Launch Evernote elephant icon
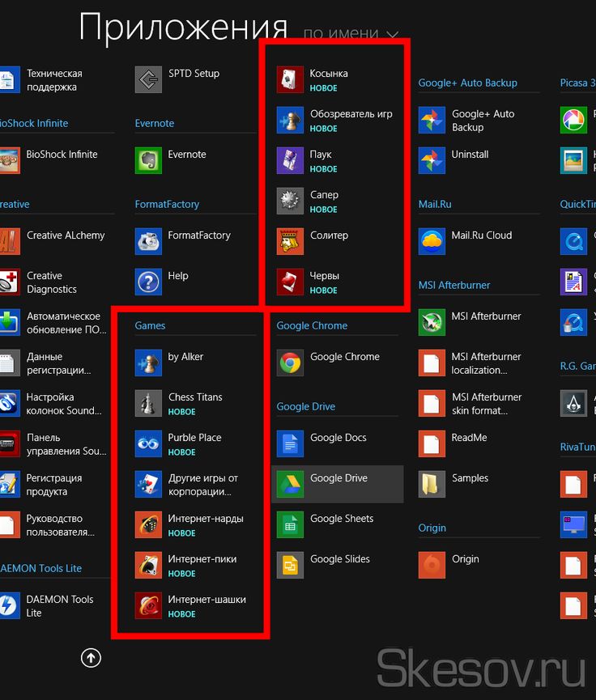 (148, 160)
